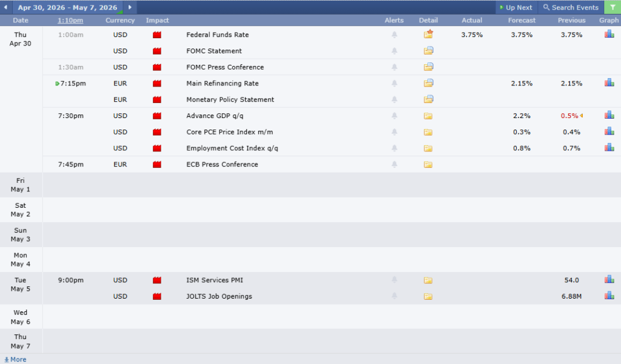Open graph for Advance GDP q/q
The image size is (621, 364).
(x=609, y=115)
